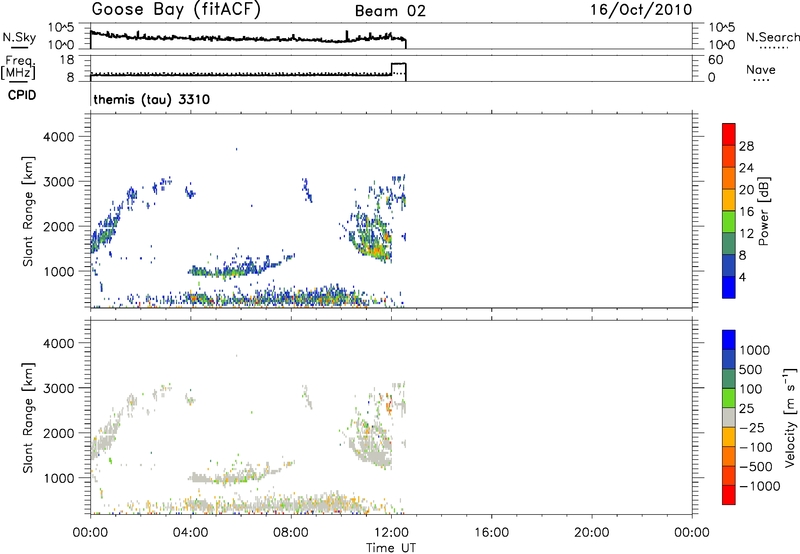The image size is (800, 554).
Task: Click the '12:00' time tick label
Action: [x=391, y=533]
